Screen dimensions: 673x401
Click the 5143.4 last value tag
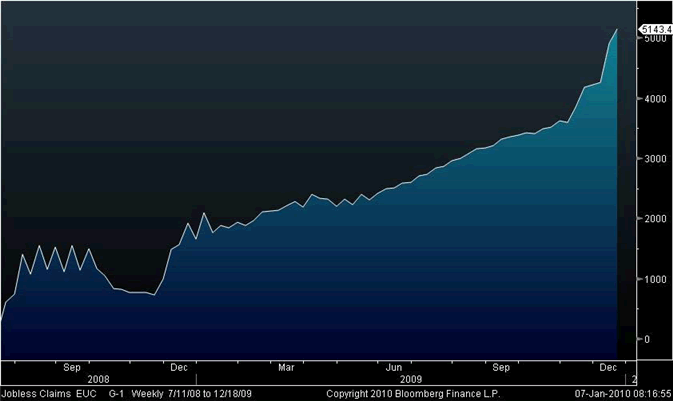tap(655, 29)
